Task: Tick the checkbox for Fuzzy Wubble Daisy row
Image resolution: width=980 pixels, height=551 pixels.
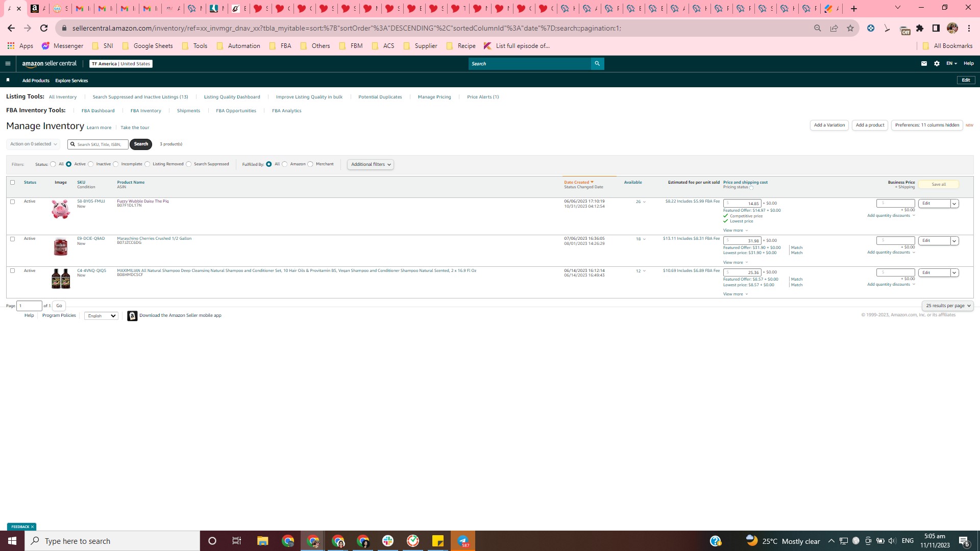Action: click(13, 202)
